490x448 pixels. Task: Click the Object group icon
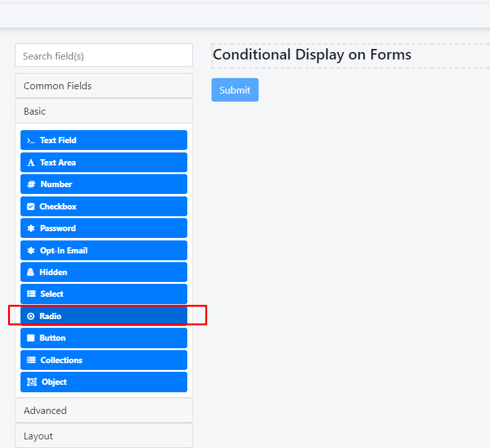click(32, 382)
